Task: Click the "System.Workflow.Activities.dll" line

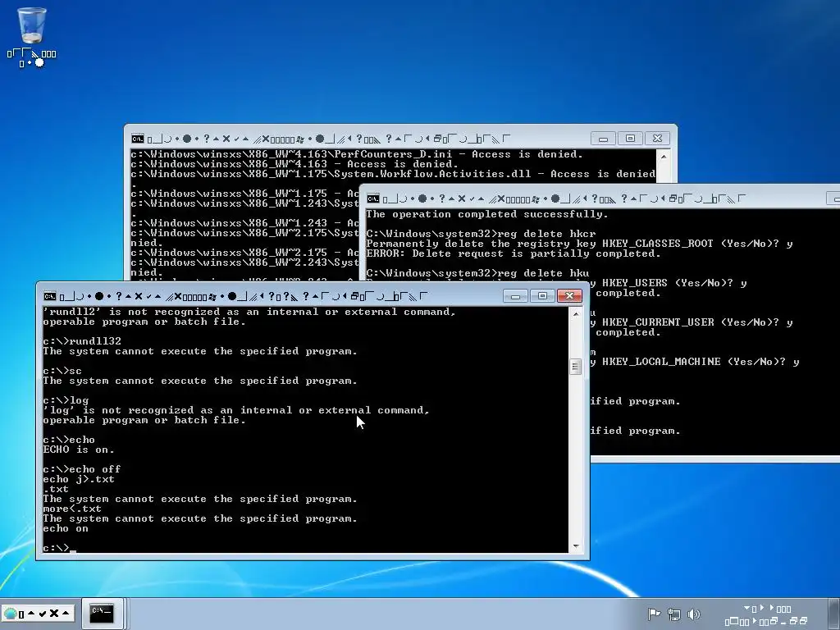Action: coord(393,174)
